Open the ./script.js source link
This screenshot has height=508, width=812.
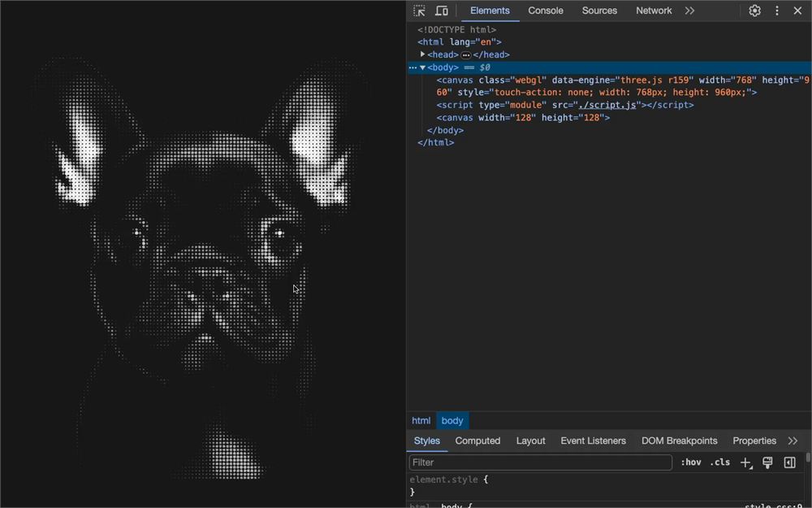607,105
